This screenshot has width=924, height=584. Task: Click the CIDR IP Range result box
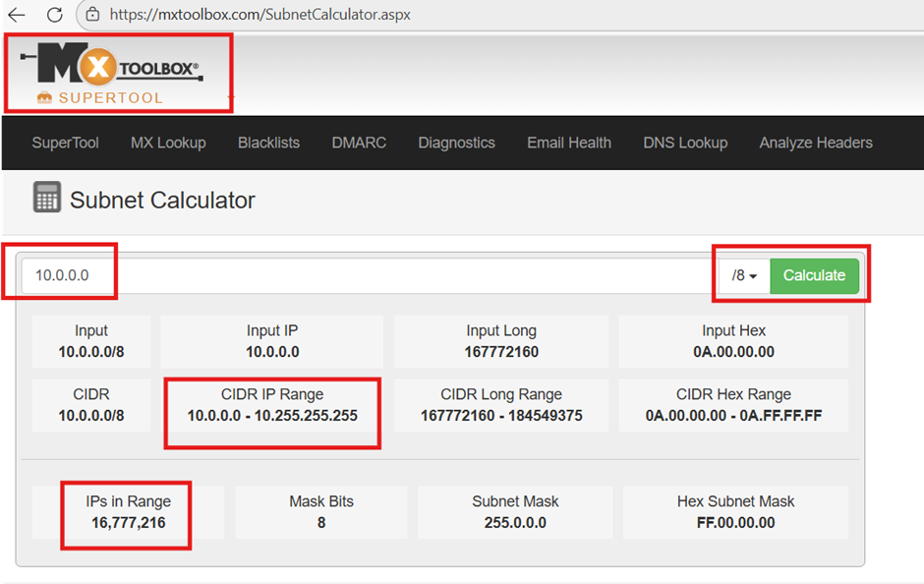coord(272,405)
